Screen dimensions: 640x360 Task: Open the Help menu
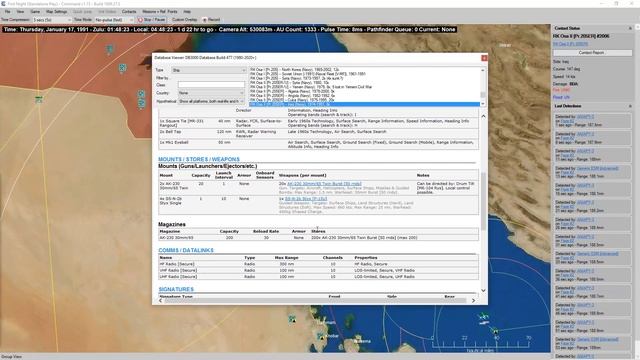pyautogui.click(x=187, y=12)
